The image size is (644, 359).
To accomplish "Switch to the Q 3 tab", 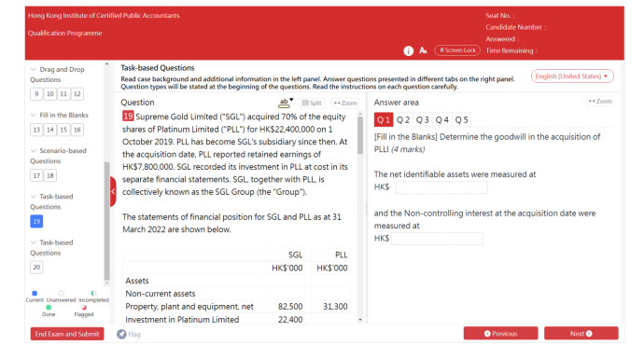I will coord(422,119).
